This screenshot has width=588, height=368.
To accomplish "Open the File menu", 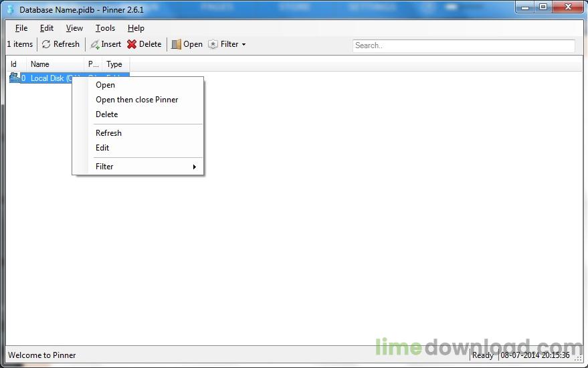I will click(21, 28).
